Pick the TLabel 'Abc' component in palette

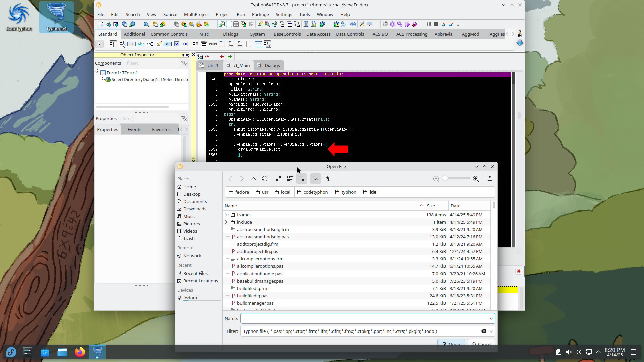pyautogui.click(x=141, y=44)
